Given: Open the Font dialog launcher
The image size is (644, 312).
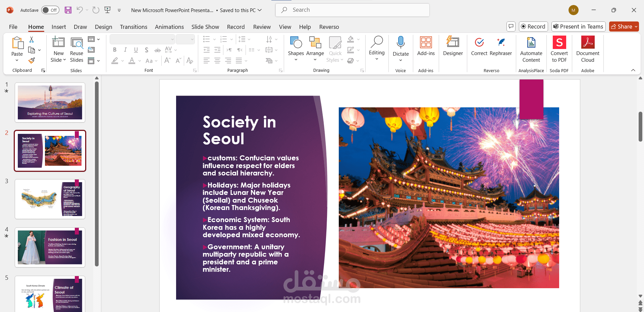Looking at the screenshot, I should coord(195,70).
